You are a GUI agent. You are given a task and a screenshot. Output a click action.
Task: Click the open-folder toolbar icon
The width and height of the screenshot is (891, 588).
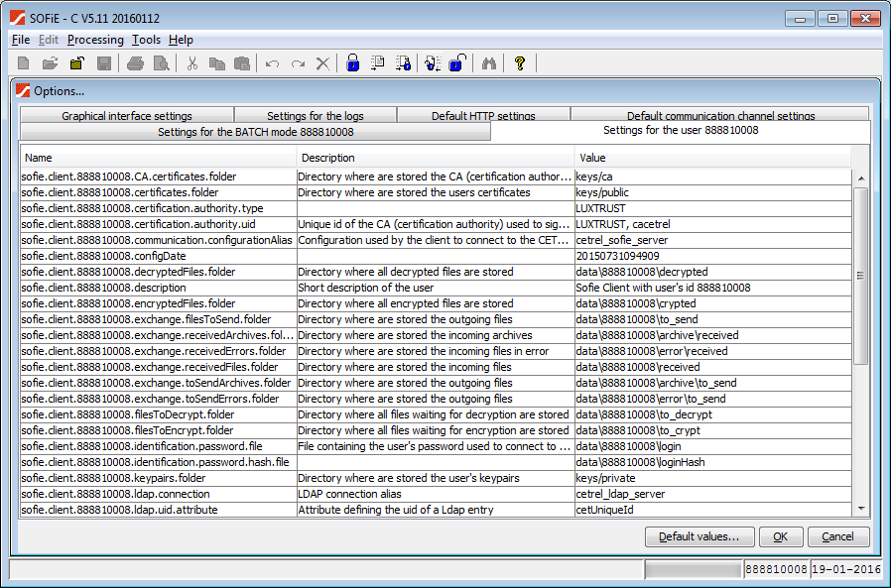pos(50,63)
